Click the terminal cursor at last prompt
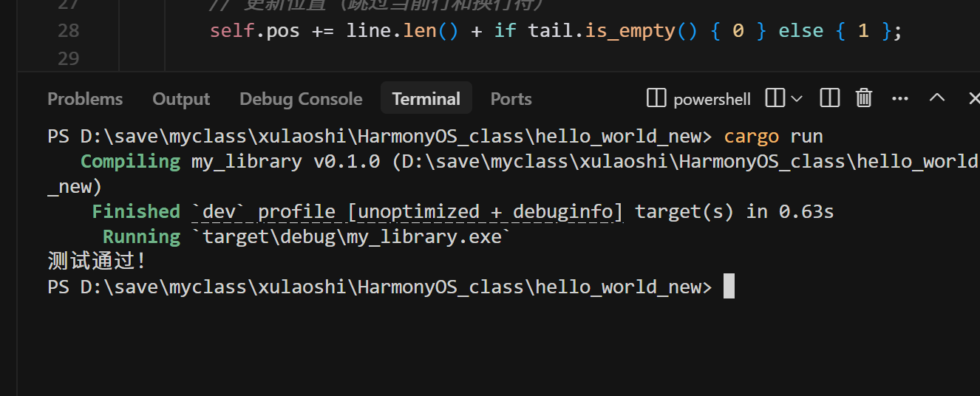 tap(729, 287)
